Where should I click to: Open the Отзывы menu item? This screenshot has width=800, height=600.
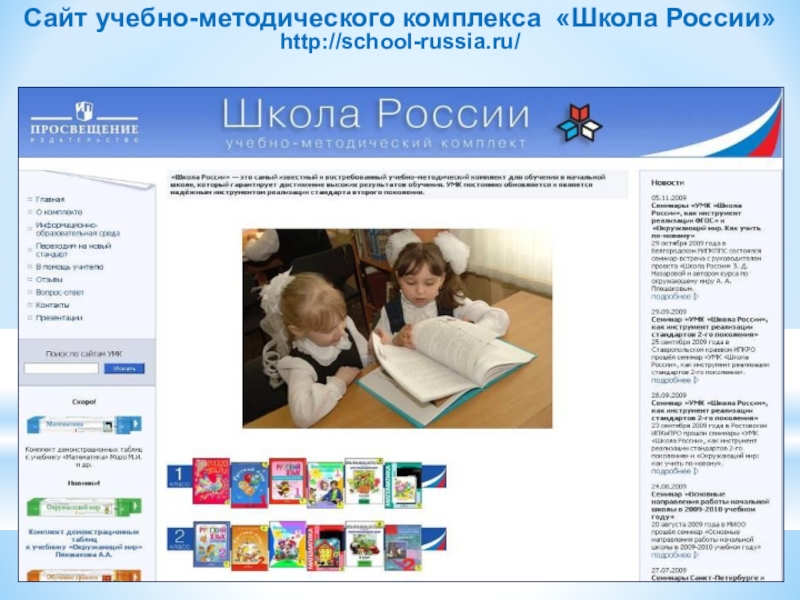coord(49,280)
